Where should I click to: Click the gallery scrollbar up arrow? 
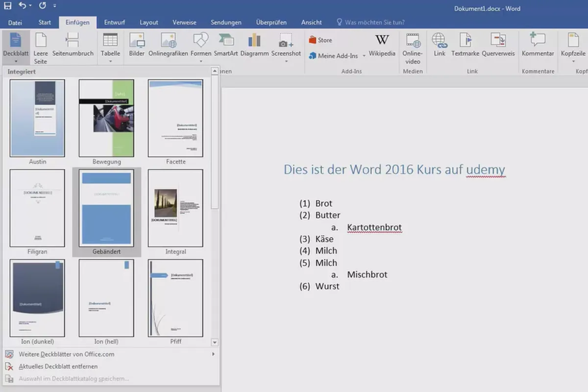215,72
